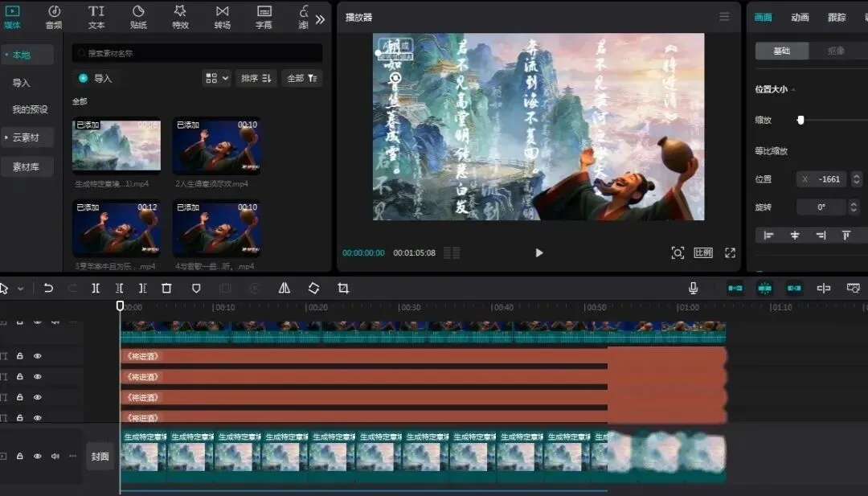Switch to the 画面 tab
Screen dimensions: 868x496
tap(764, 17)
